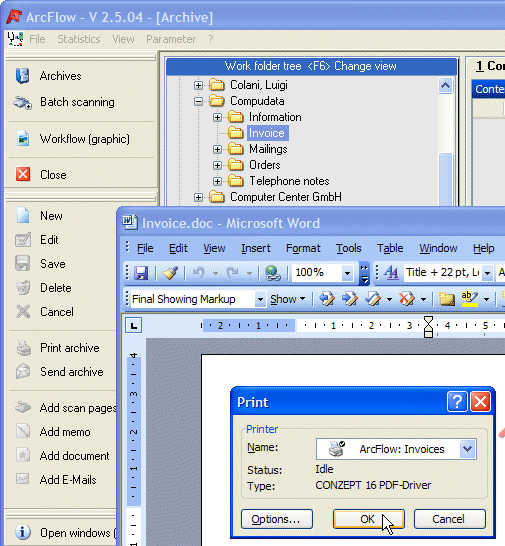Click the Print dialog help button
This screenshot has width=505, height=546.
[457, 402]
